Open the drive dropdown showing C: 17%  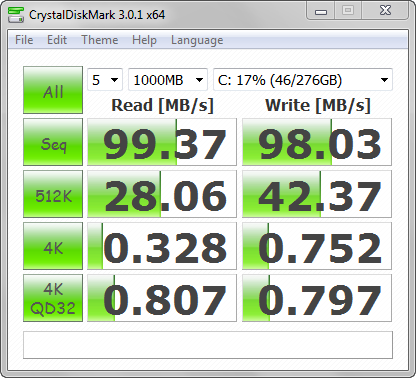[303, 80]
